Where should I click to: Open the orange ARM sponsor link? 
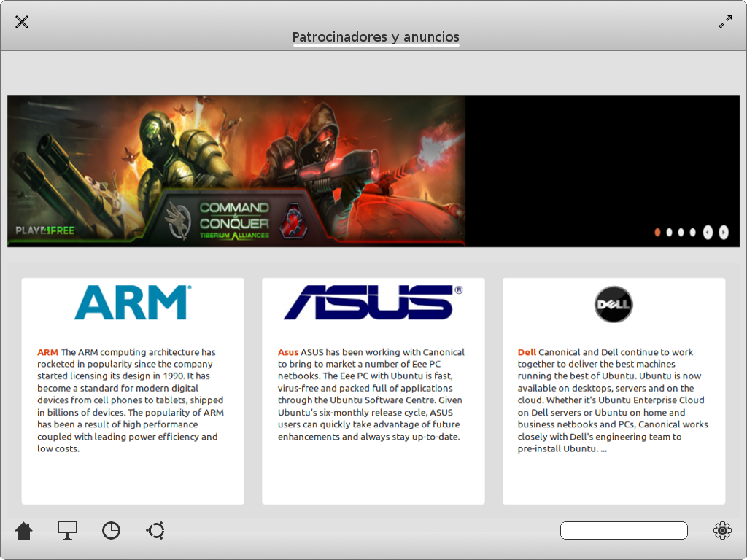[47, 352]
